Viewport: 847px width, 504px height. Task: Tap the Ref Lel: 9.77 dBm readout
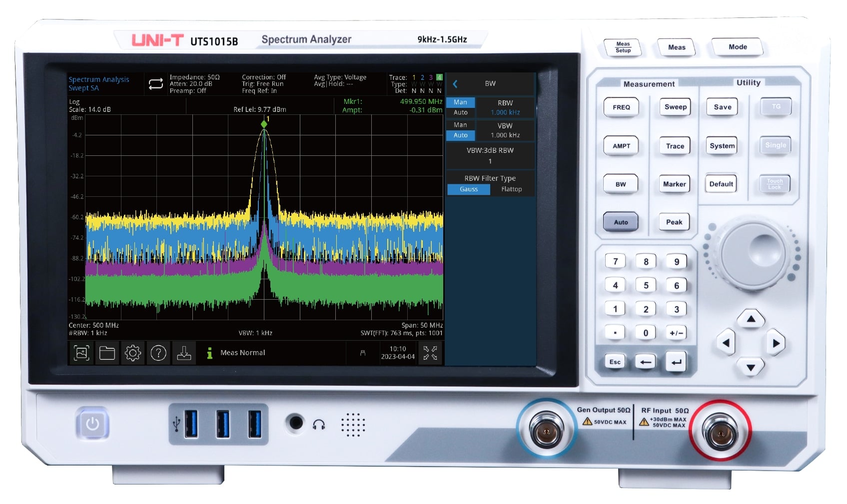[x=260, y=109]
